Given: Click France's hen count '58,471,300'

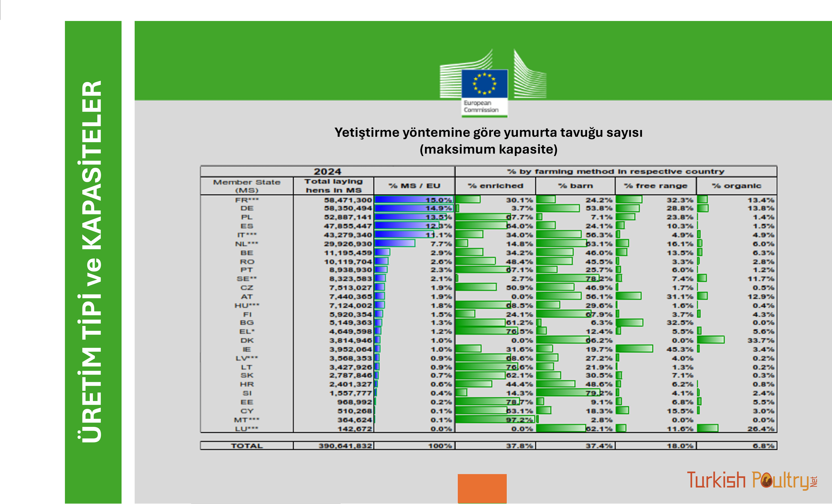Looking at the screenshot, I should click(x=348, y=200).
